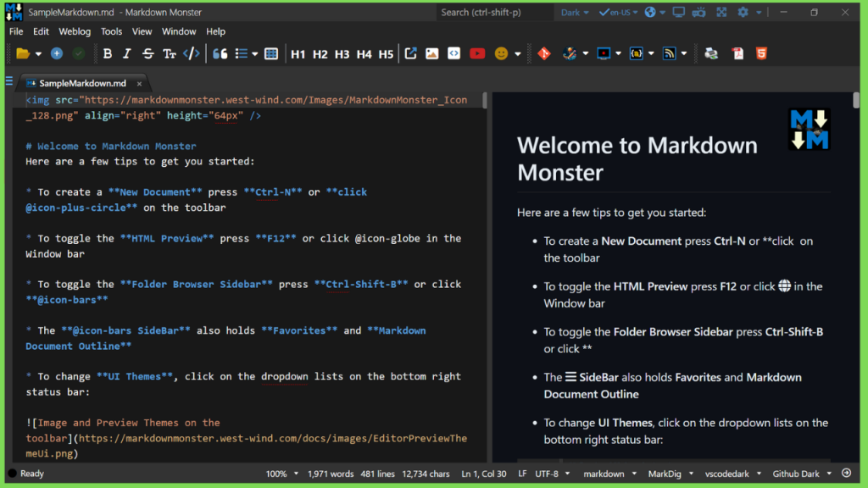Expand the list type dropdown arrow
The height and width of the screenshot is (488, 868).
pyautogui.click(x=254, y=54)
